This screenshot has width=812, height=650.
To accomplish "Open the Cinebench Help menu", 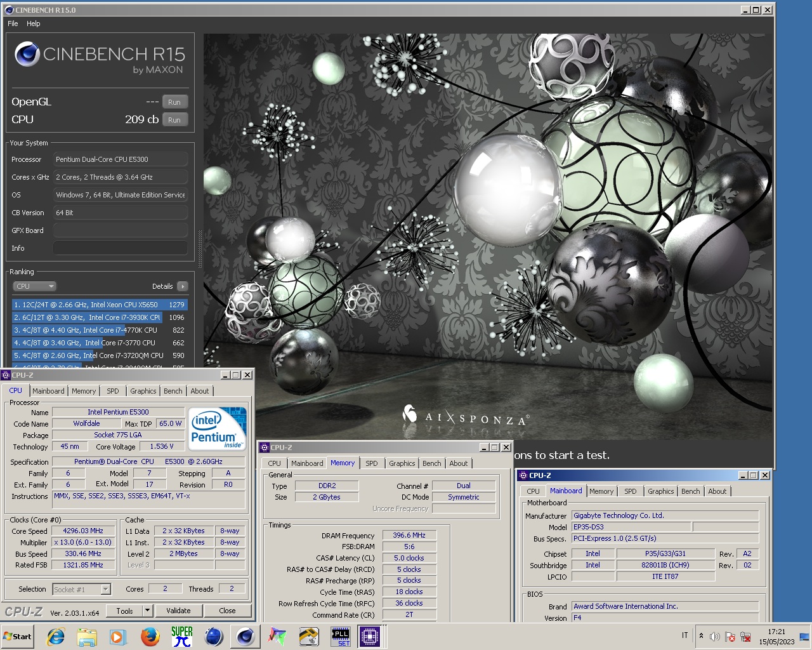I will 34,23.
